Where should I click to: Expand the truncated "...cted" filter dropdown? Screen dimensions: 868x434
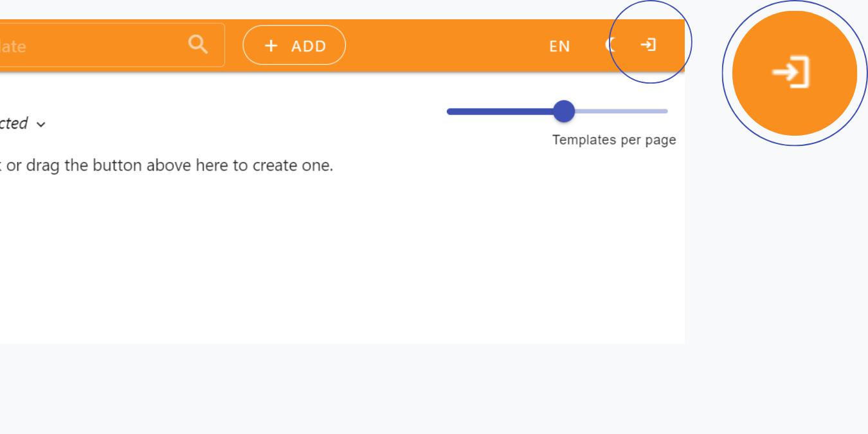[x=19, y=123]
